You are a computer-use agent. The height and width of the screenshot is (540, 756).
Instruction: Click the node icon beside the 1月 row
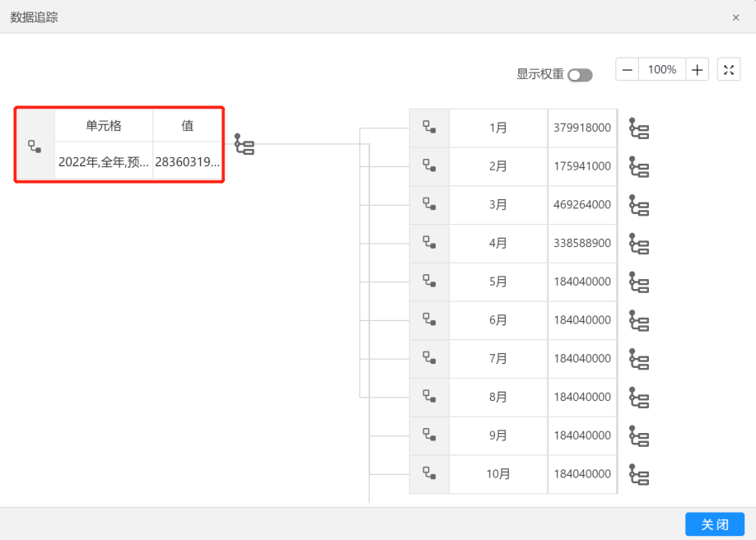429,128
